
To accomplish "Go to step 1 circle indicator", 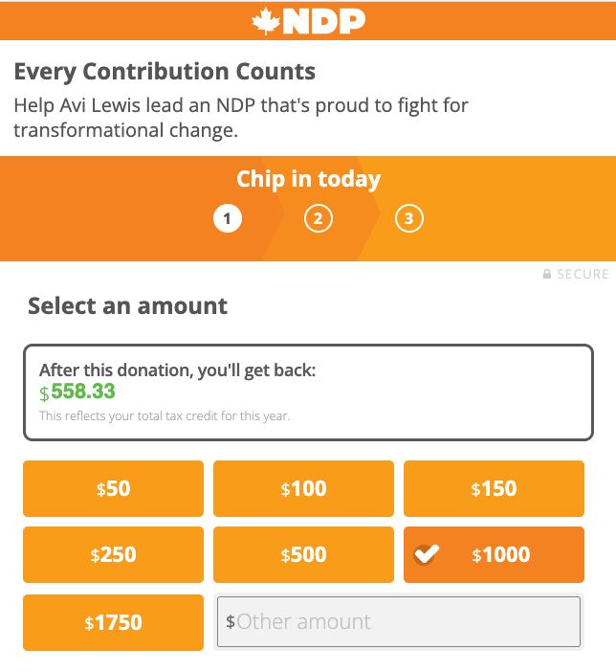I will tap(227, 219).
